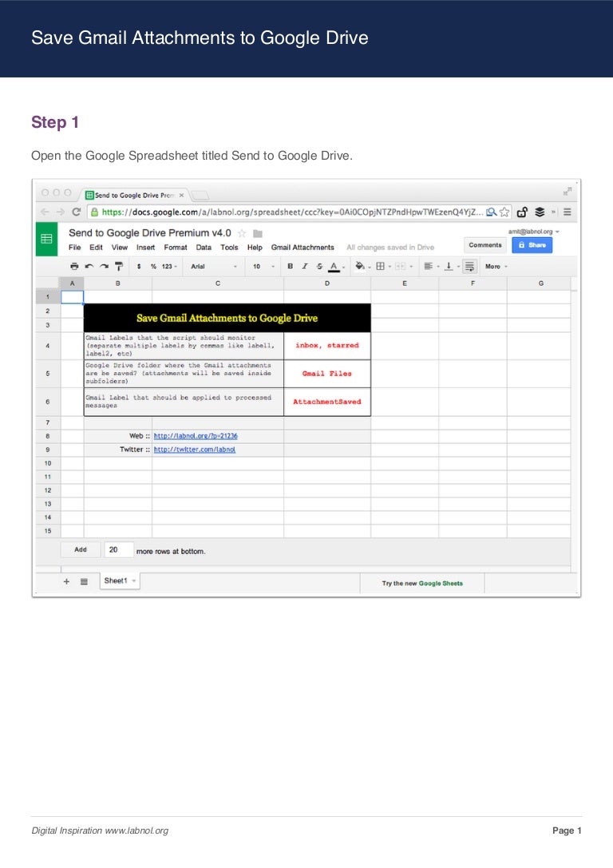Undo the last action
The image size is (613, 868).
[89, 267]
